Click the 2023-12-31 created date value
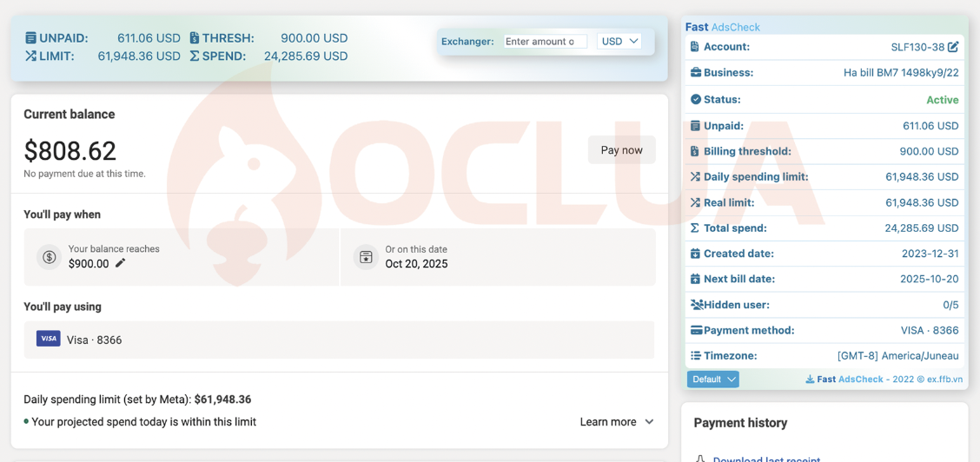980x462 pixels. point(930,254)
